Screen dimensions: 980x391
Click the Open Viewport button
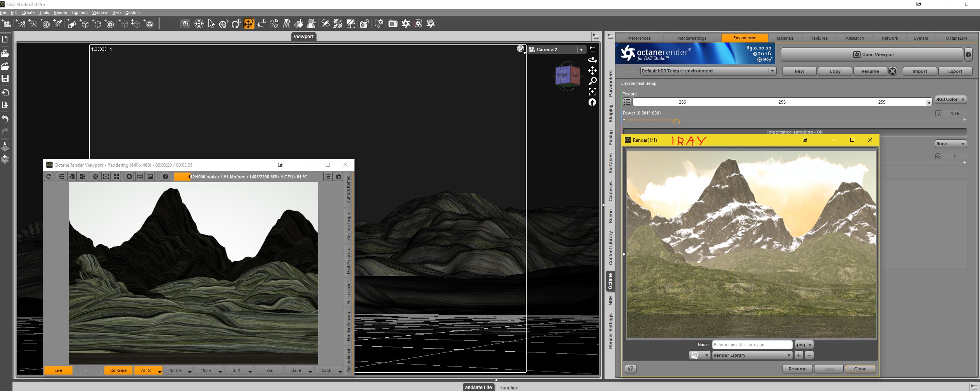click(872, 55)
